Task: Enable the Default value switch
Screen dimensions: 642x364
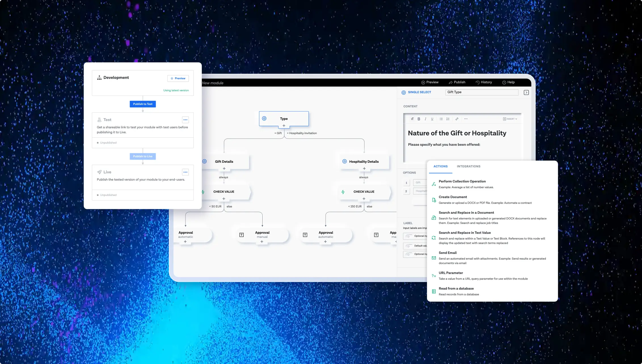Action: (409, 246)
